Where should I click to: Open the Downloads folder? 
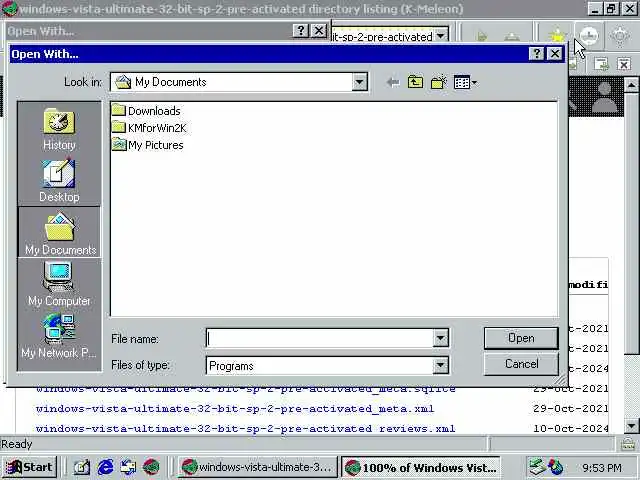(x=146, y=111)
